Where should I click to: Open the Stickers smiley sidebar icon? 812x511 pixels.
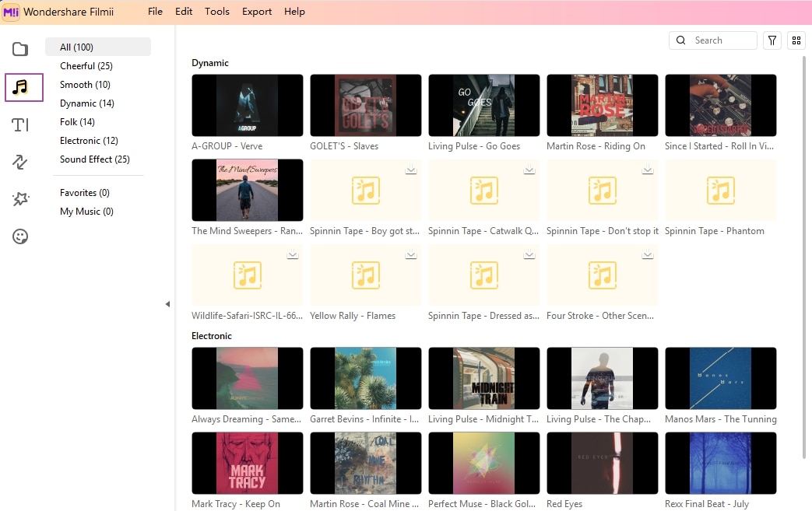tap(20, 236)
